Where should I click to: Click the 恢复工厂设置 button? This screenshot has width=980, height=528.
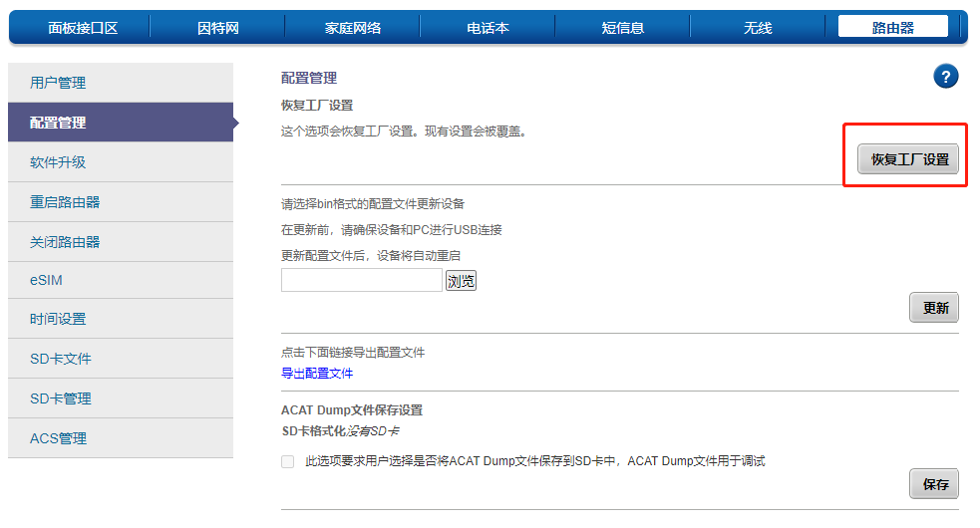908,159
